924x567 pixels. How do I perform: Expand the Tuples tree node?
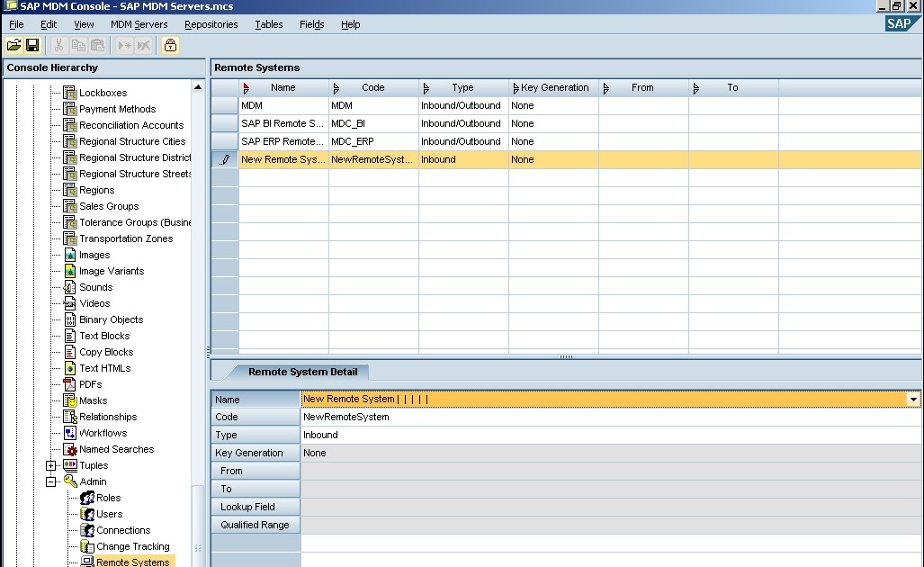tap(51, 465)
